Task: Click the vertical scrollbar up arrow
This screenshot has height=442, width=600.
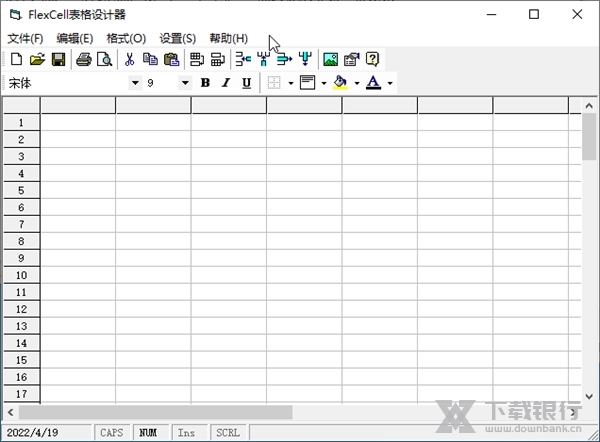Action: 589,105
